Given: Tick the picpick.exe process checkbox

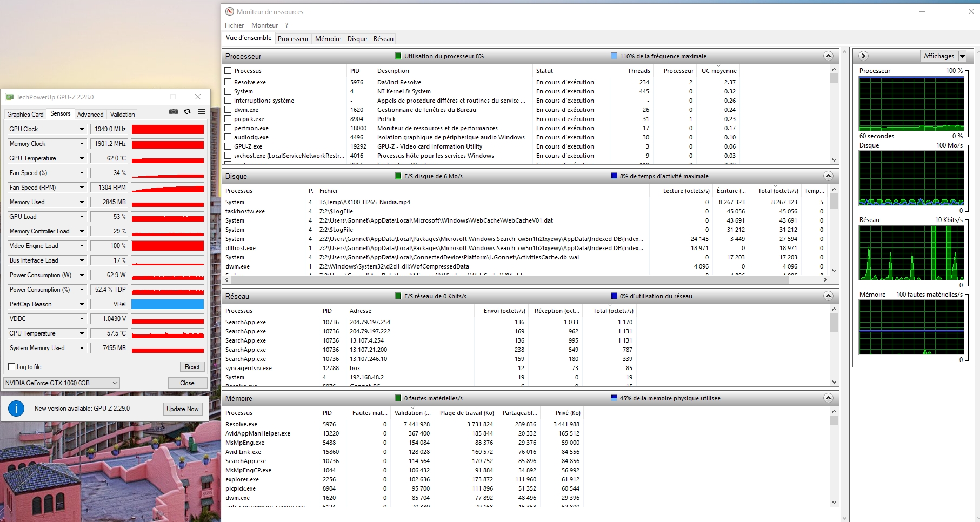Looking at the screenshot, I should (228, 119).
